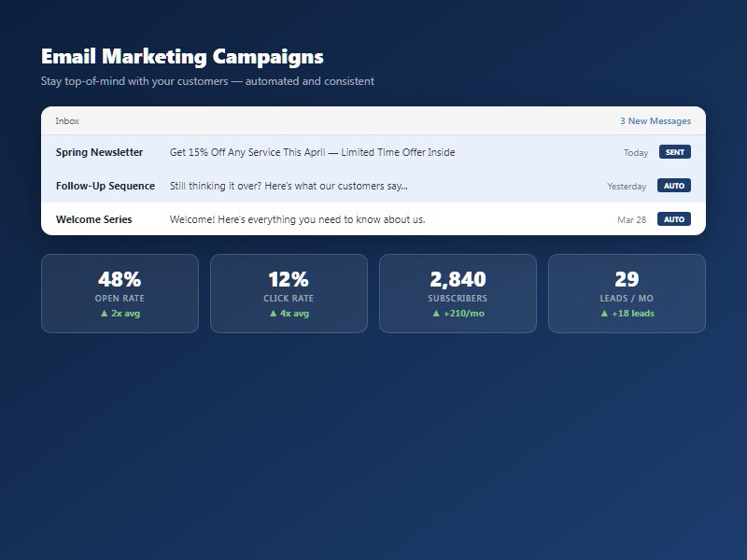Expand the Click Rate stat card

289,292
